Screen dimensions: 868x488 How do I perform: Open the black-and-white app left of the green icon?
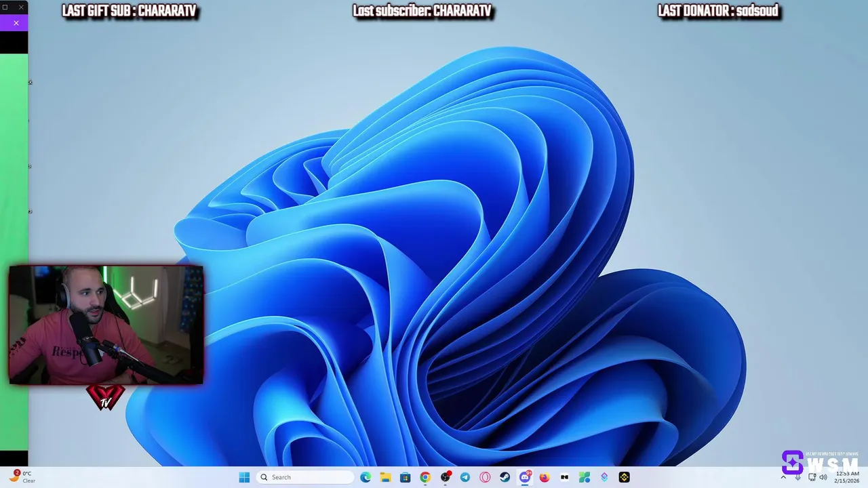[x=564, y=477]
